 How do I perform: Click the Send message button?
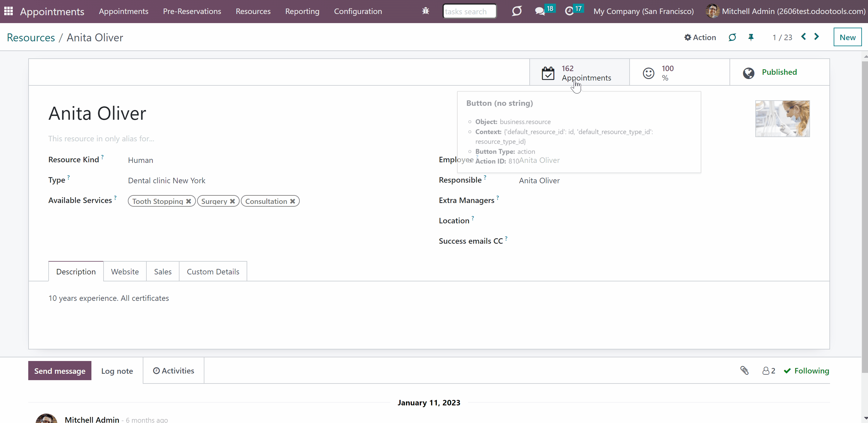coord(60,371)
